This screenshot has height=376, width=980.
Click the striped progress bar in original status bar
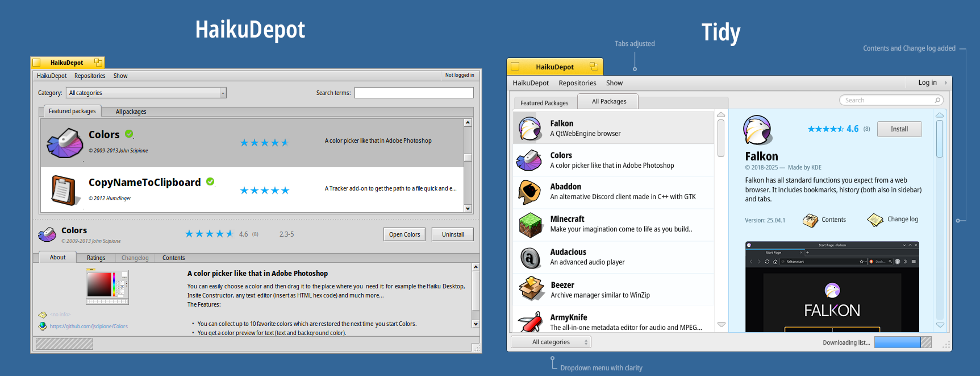point(65,344)
